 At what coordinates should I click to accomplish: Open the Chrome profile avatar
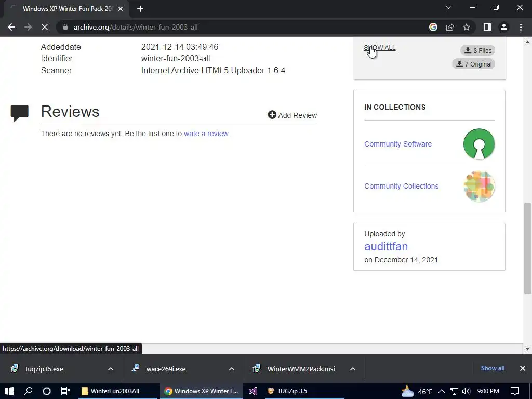pos(504,27)
